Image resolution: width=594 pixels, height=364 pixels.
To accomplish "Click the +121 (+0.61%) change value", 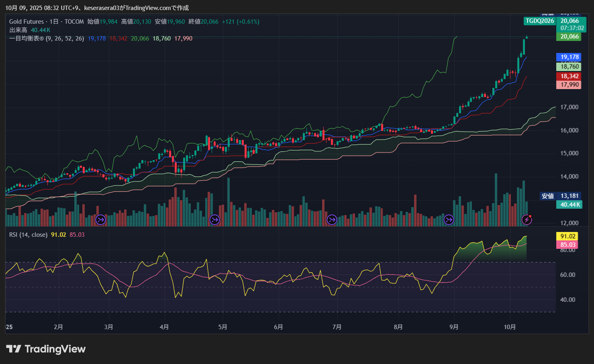I will pyautogui.click(x=240, y=22).
